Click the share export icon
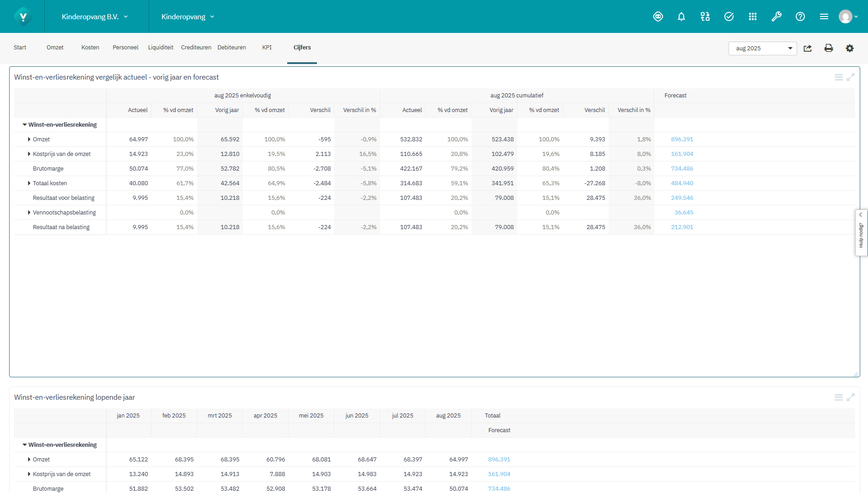This screenshot has height=493, width=868. pyautogui.click(x=808, y=48)
